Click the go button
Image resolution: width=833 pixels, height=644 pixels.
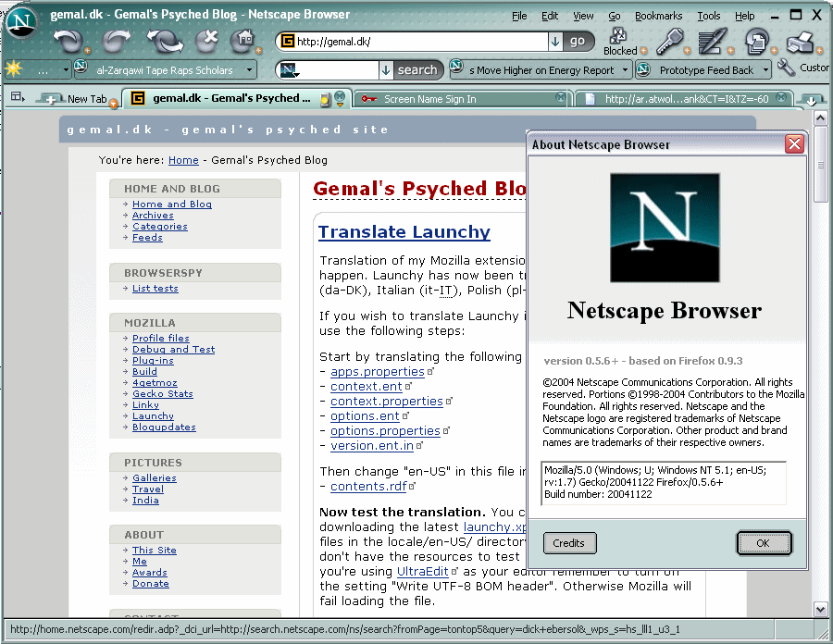pos(578,41)
